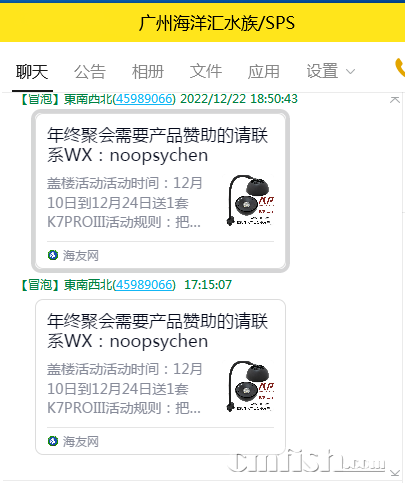Jump to top with the scroll-up arrow
This screenshot has width=405, height=483.
(395, 99)
